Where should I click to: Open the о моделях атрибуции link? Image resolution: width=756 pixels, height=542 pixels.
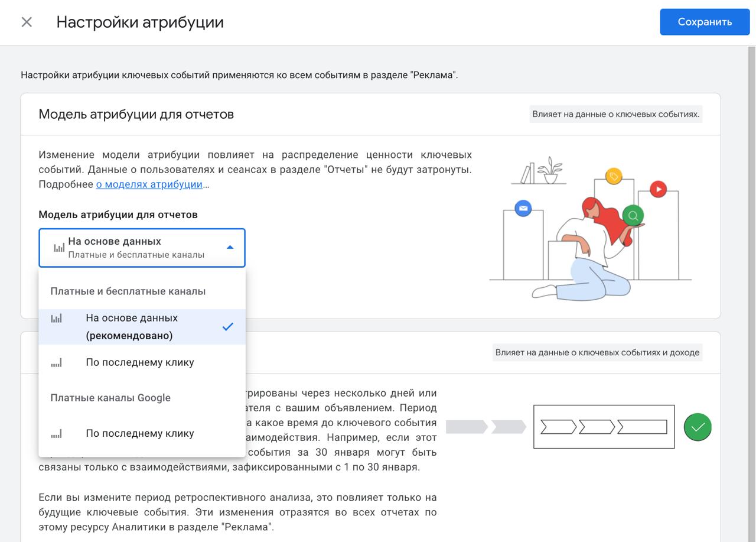[x=149, y=184]
